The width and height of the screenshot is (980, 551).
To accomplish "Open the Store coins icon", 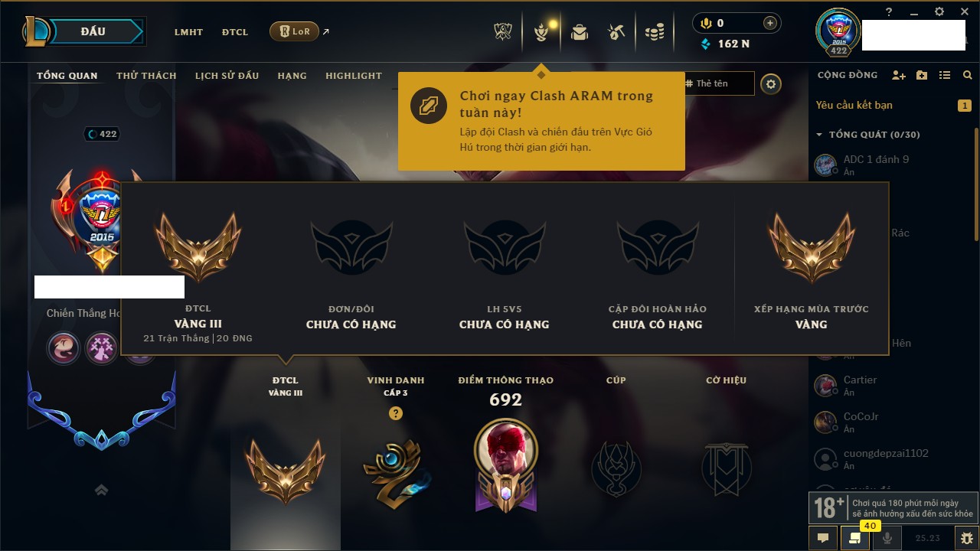I will (x=655, y=32).
